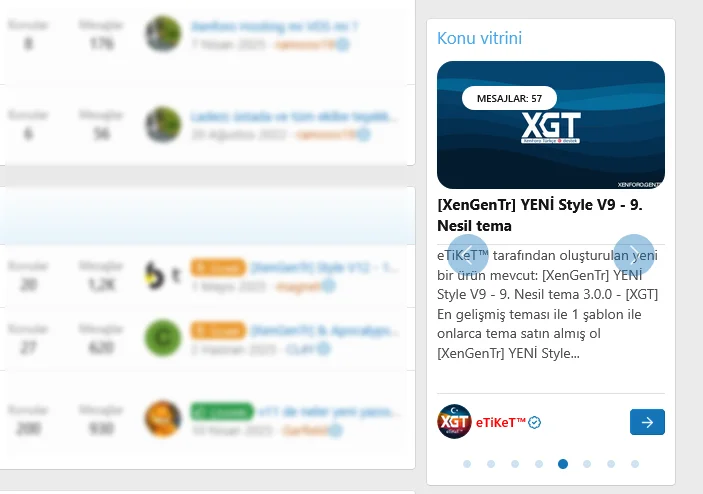Select first carousel pagination dot

coord(467,464)
